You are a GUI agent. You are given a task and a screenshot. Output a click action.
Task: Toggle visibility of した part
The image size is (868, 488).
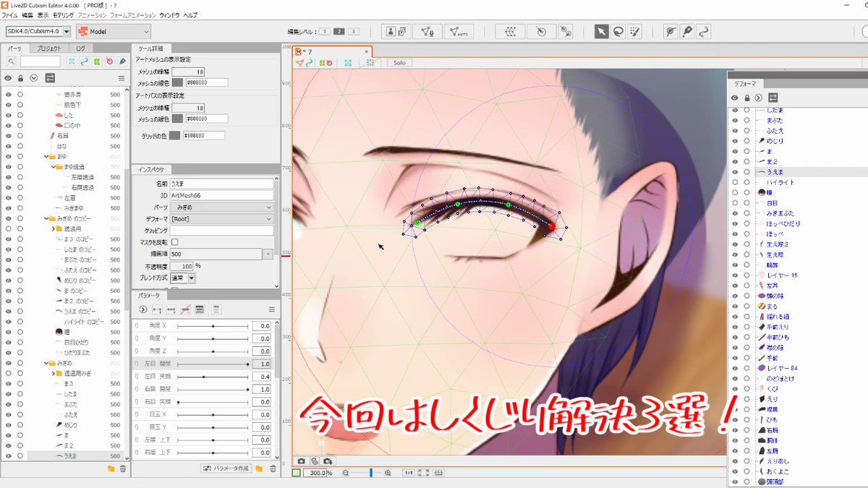pyautogui.click(x=8, y=115)
